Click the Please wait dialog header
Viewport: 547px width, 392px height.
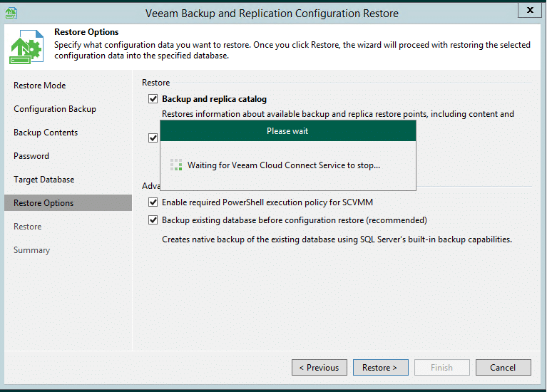coord(287,131)
